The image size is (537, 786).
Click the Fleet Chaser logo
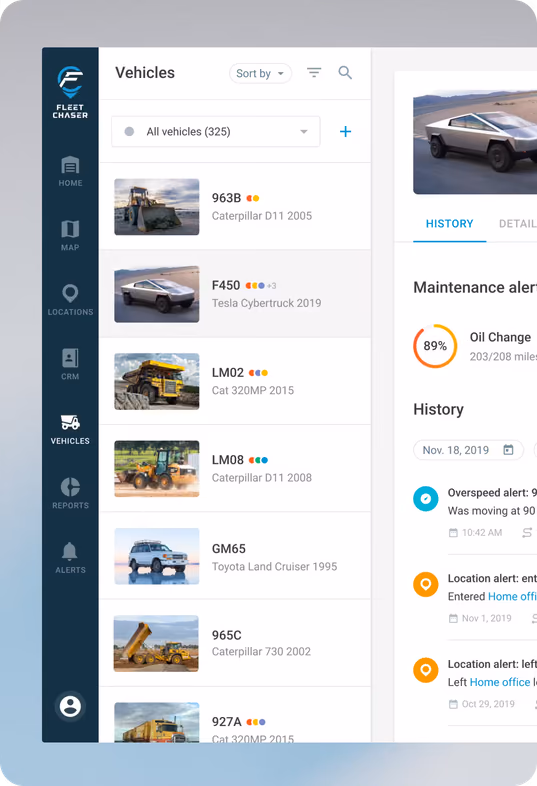(70, 92)
